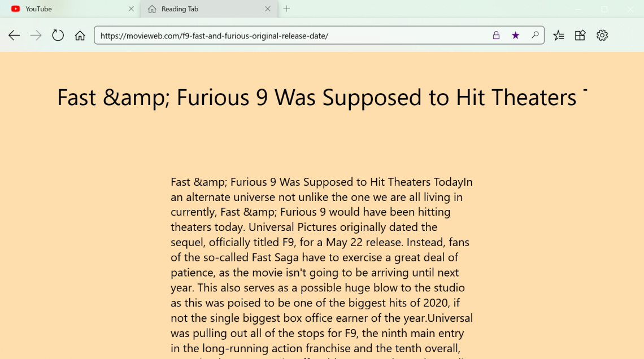Open the collections icon beside favorites

click(x=580, y=36)
